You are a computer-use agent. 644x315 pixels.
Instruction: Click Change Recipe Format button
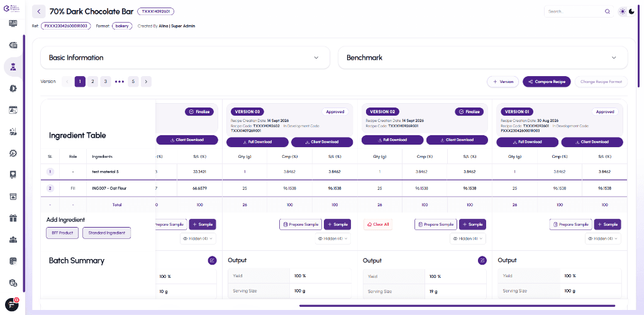click(x=601, y=82)
